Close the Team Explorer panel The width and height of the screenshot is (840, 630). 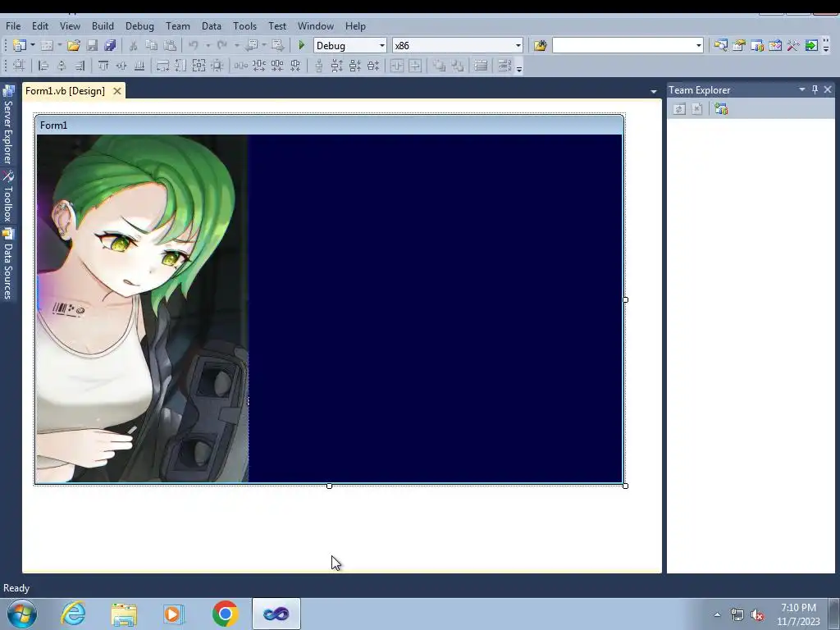828,89
